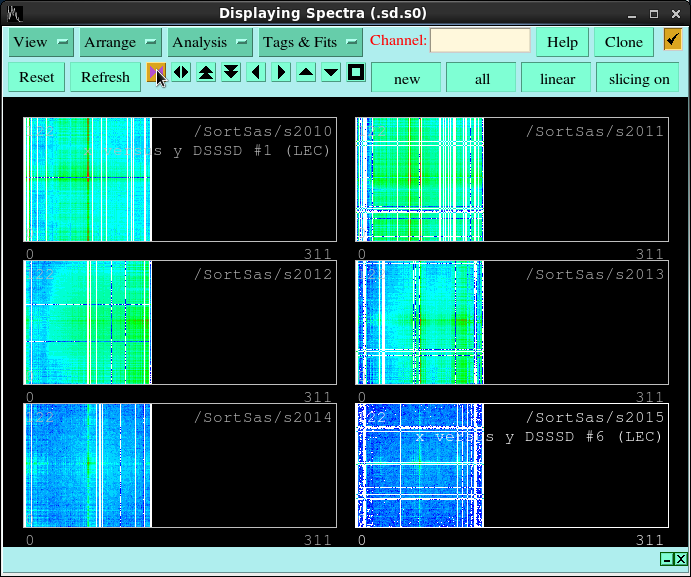Viewport: 691px width, 577px height.
Task: Click the left arrow shift icon
Action: [256, 73]
